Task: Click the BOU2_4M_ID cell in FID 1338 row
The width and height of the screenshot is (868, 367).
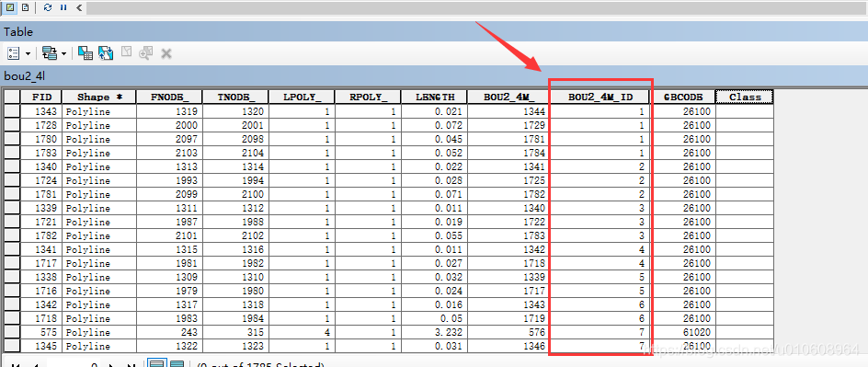Action: click(600, 278)
